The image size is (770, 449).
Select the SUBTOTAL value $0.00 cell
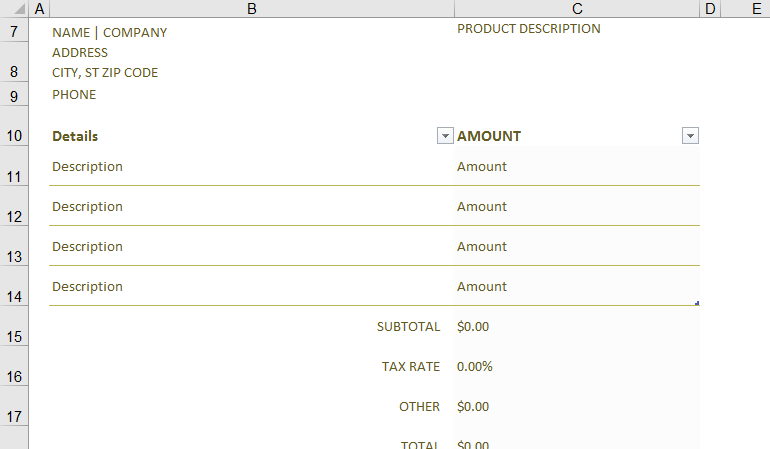pos(473,326)
